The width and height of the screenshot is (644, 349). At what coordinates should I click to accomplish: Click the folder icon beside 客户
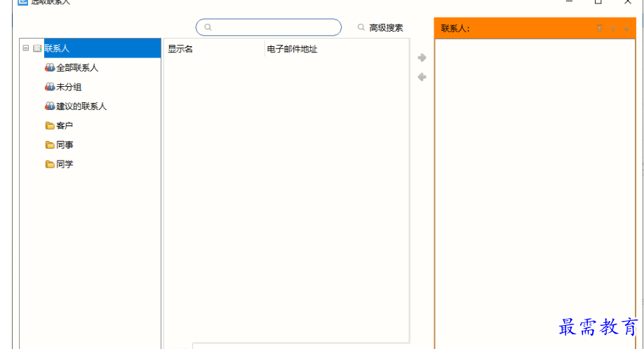[x=50, y=125]
